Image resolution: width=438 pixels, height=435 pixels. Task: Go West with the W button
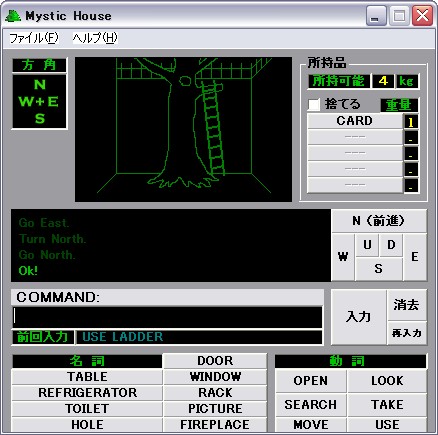click(343, 257)
